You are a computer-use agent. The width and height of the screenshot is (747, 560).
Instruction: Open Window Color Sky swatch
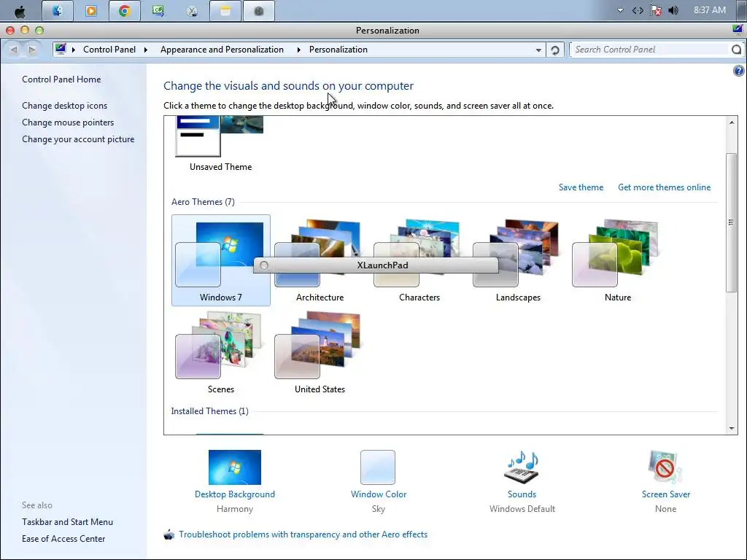pos(378,467)
